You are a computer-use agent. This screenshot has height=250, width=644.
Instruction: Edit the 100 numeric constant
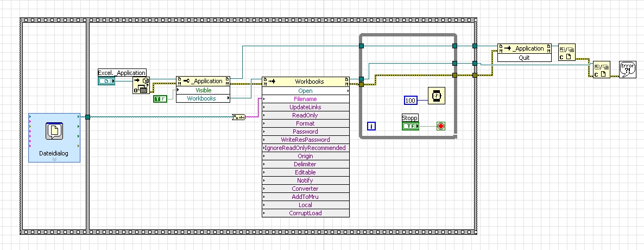(x=411, y=101)
